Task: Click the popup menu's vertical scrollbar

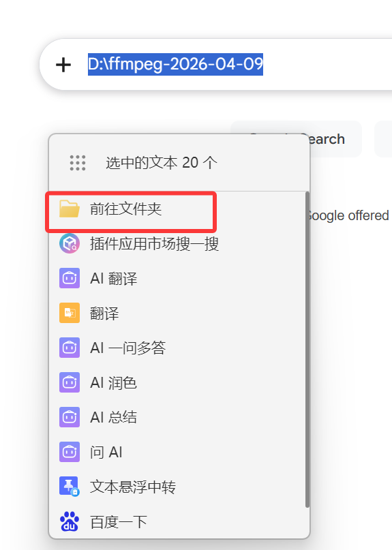Action: pos(307,350)
